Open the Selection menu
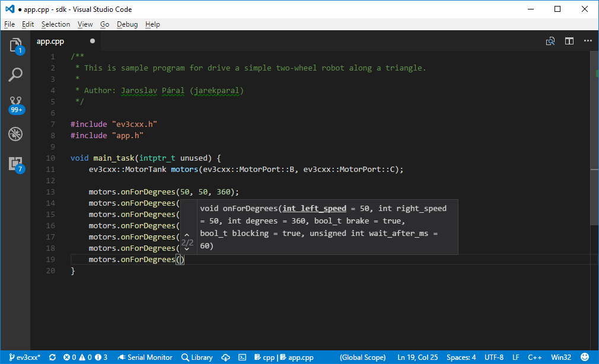The width and height of the screenshot is (599, 364). [x=56, y=24]
